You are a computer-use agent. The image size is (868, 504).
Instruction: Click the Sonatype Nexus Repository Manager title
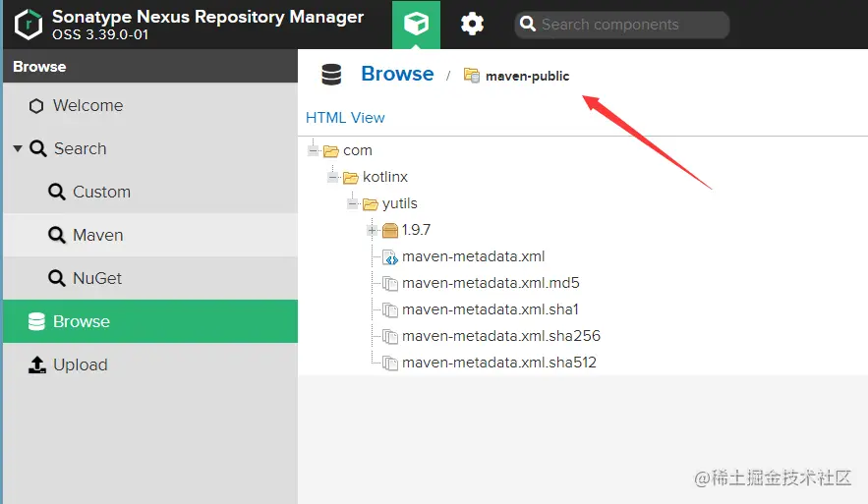pos(207,17)
